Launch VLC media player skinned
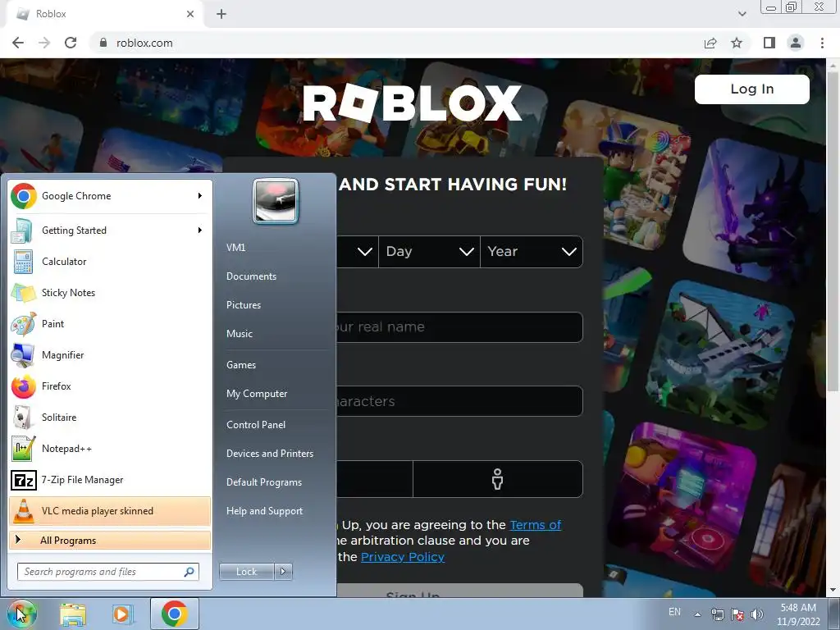The image size is (840, 630). [110, 510]
